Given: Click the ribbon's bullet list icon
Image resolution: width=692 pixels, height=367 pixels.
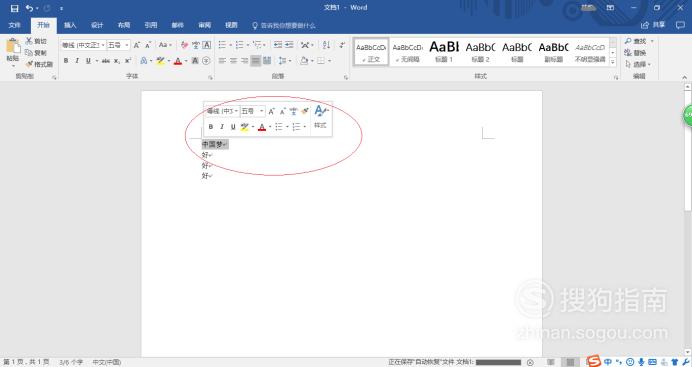Looking at the screenshot, I should point(222,45).
